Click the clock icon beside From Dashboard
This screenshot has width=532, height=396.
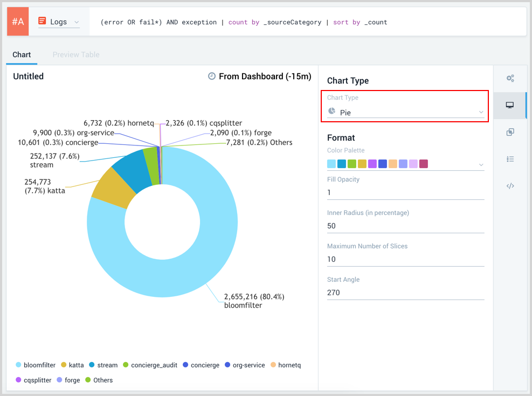(212, 77)
